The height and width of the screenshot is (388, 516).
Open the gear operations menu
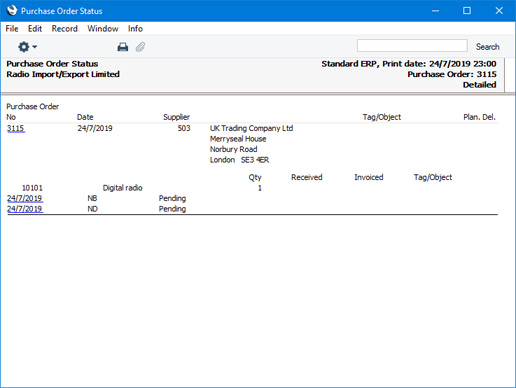coord(27,47)
